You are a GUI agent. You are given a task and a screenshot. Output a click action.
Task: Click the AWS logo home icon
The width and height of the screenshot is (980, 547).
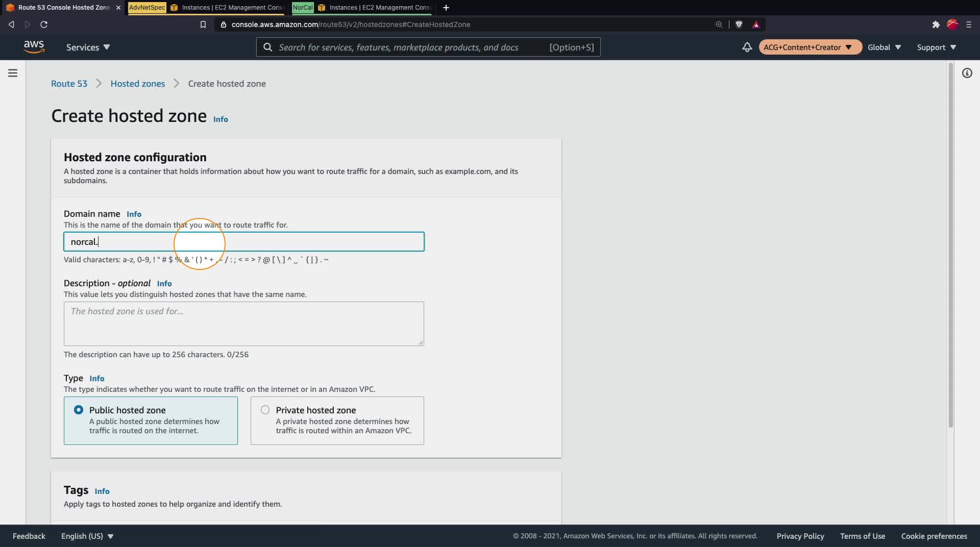click(x=34, y=47)
